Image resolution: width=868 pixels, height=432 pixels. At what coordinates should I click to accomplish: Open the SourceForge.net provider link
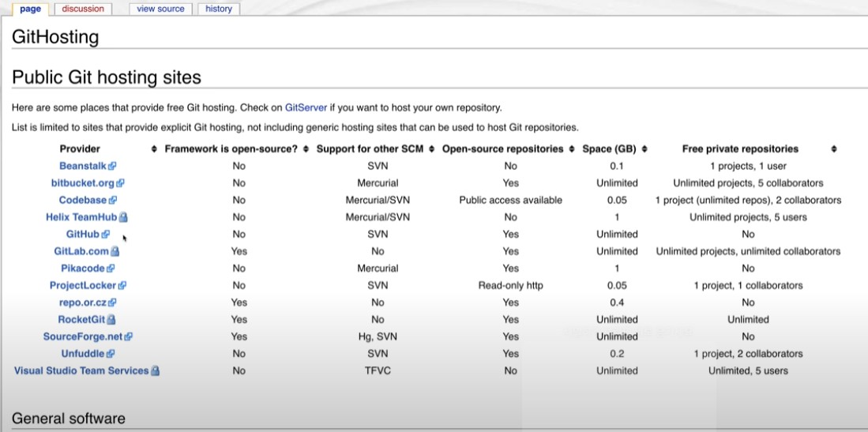(x=83, y=336)
